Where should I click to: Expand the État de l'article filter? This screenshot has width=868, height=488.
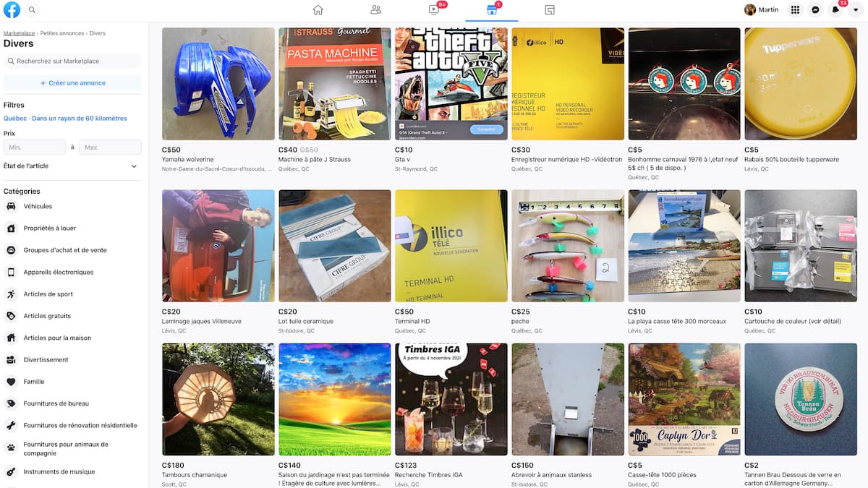72,166
